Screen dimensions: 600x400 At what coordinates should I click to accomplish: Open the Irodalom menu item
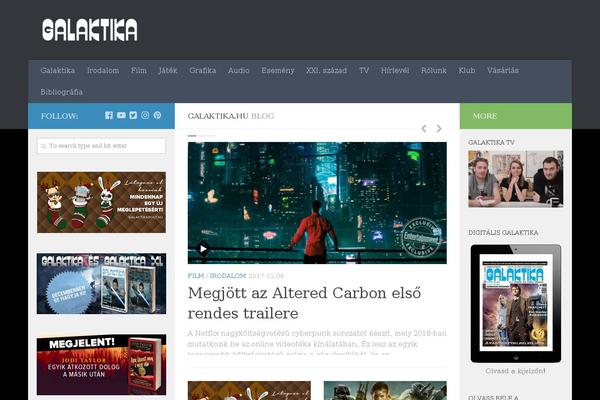coord(103,70)
